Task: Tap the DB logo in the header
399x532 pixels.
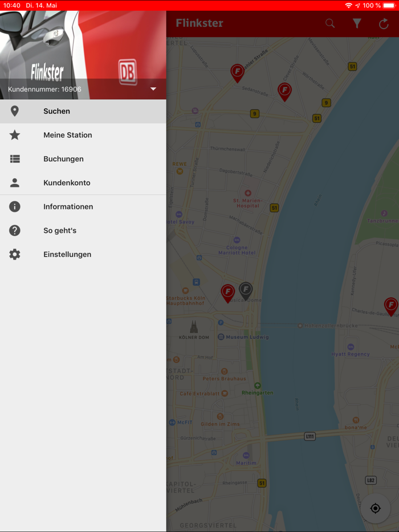Action: click(127, 72)
